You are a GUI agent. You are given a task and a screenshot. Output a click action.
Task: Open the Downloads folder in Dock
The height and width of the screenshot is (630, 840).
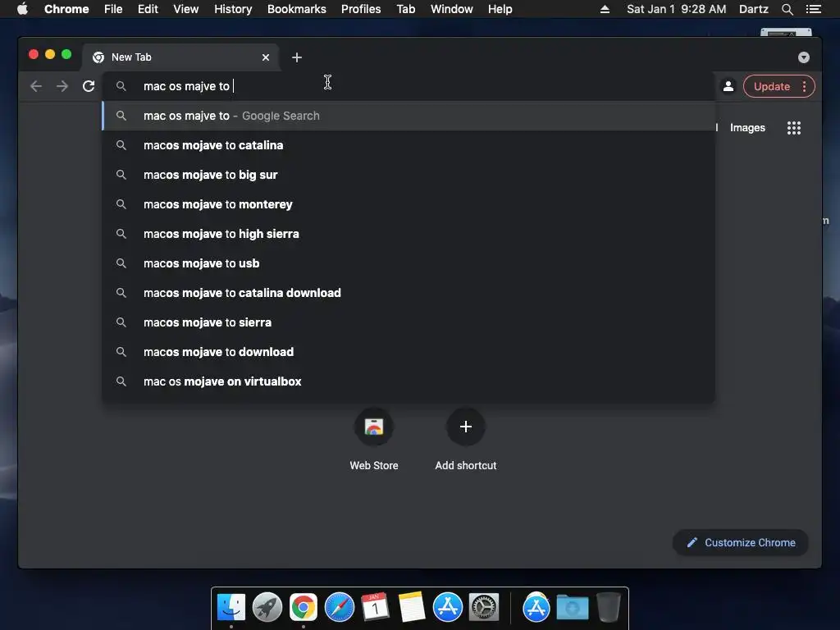572,608
